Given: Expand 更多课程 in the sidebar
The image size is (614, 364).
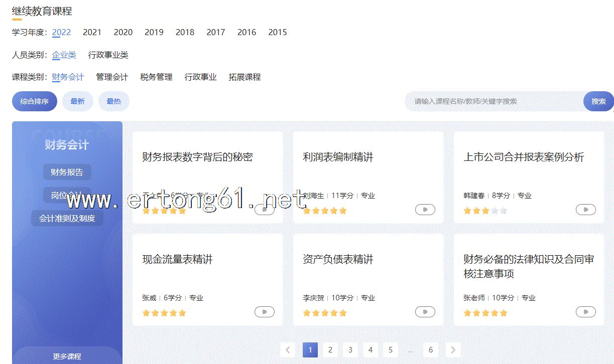Looking at the screenshot, I should (x=67, y=356).
